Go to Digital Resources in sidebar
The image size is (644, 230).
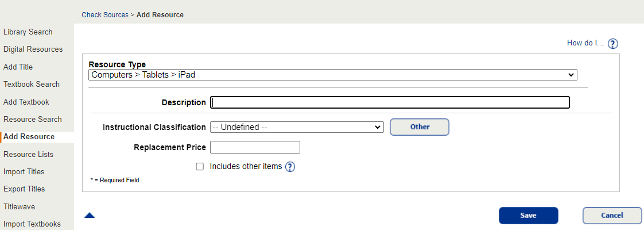pyautogui.click(x=33, y=49)
